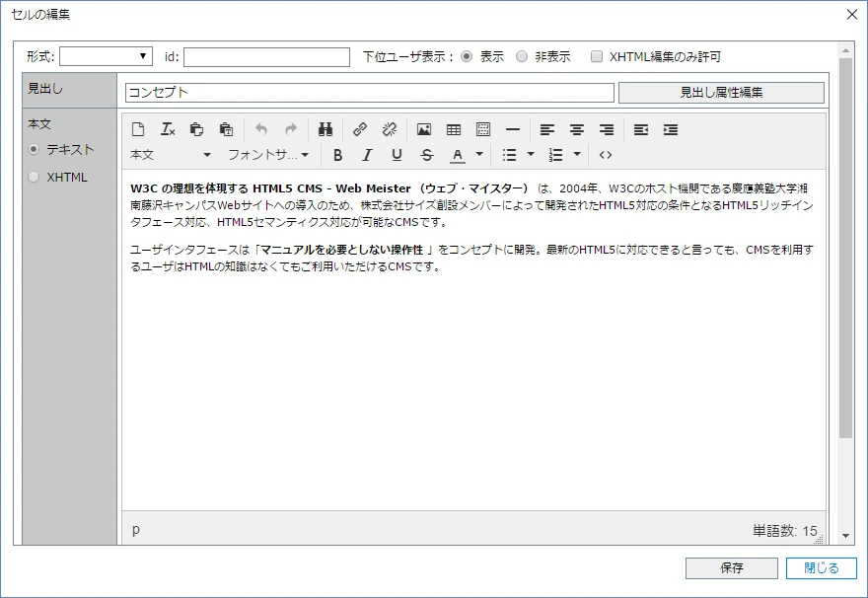This screenshot has height=598, width=868.
Task: Close the セルの編集 dialog with X
Action: click(852, 15)
